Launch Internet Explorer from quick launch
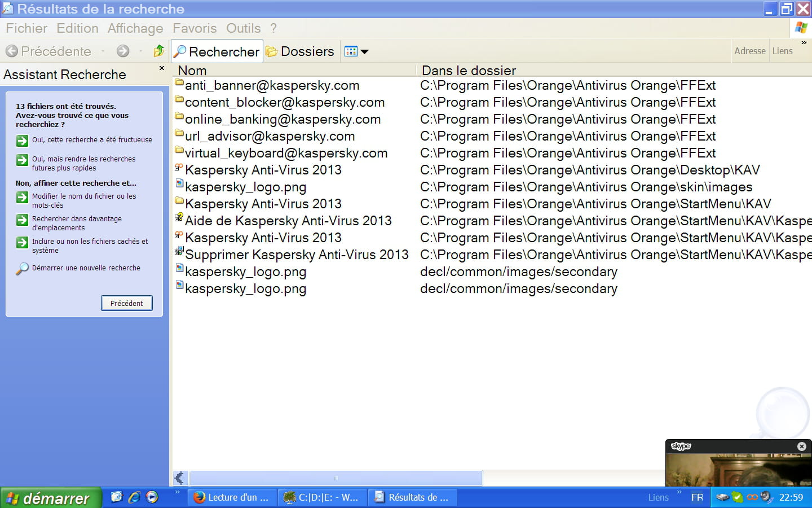 point(134,497)
